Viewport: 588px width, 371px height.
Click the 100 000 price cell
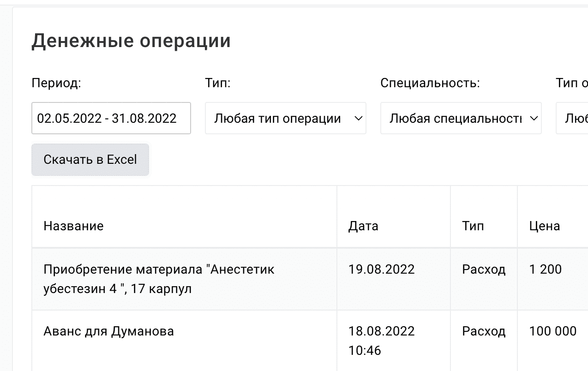point(552,331)
